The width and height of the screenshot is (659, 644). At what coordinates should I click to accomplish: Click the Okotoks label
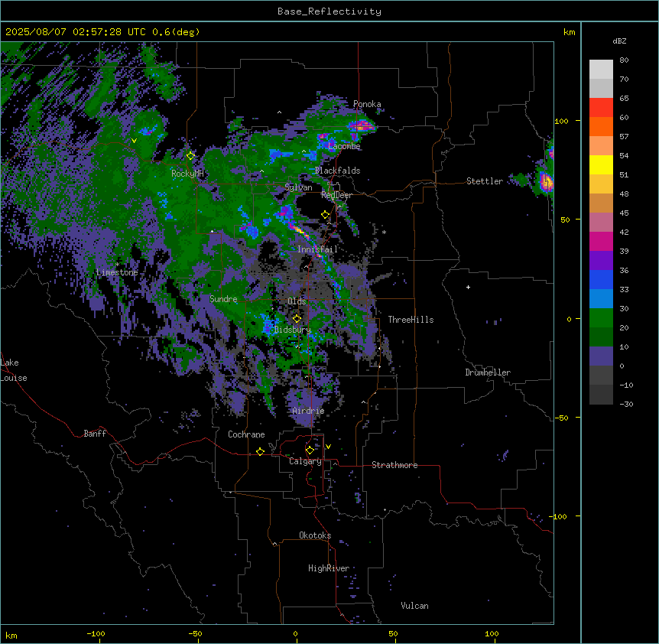coord(315,535)
